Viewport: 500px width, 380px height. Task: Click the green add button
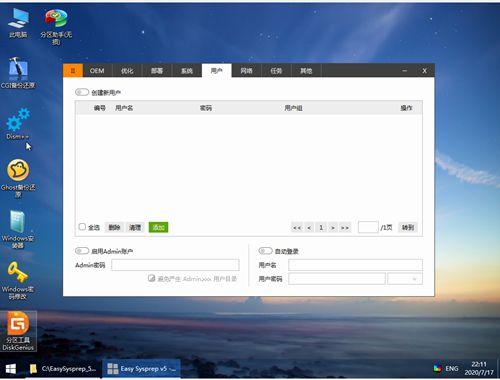pyautogui.click(x=158, y=227)
